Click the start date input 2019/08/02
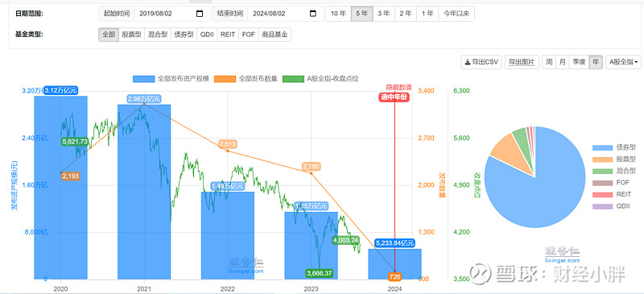Image resolution: width=644 pixels, height=294 pixels. [x=164, y=14]
